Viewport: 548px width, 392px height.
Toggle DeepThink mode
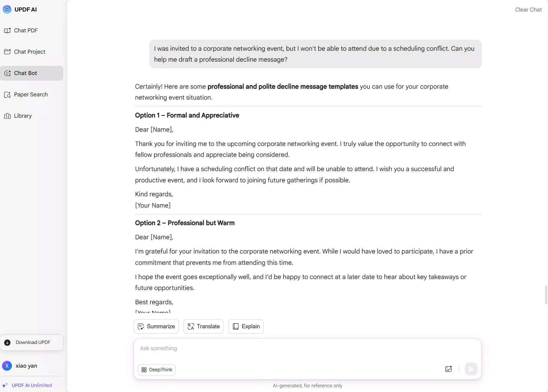pos(157,370)
